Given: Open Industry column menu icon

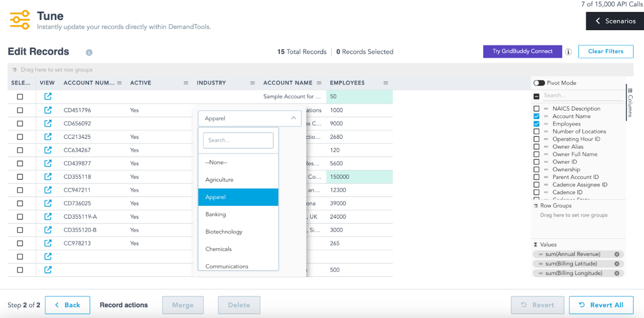Looking at the screenshot, I should pos(252,83).
